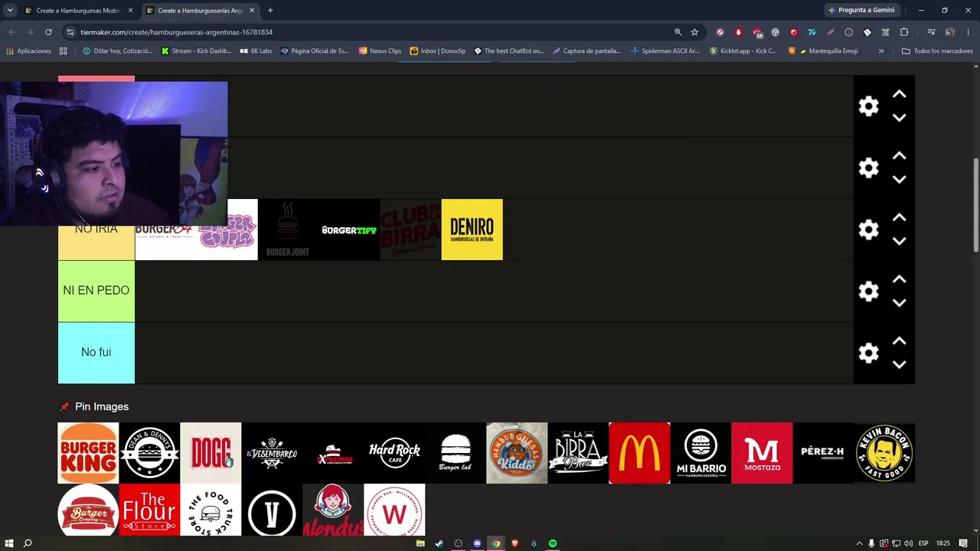Image resolution: width=980 pixels, height=551 pixels.
Task: Open settings gear of row directly above NO IRIA
Action: [868, 168]
